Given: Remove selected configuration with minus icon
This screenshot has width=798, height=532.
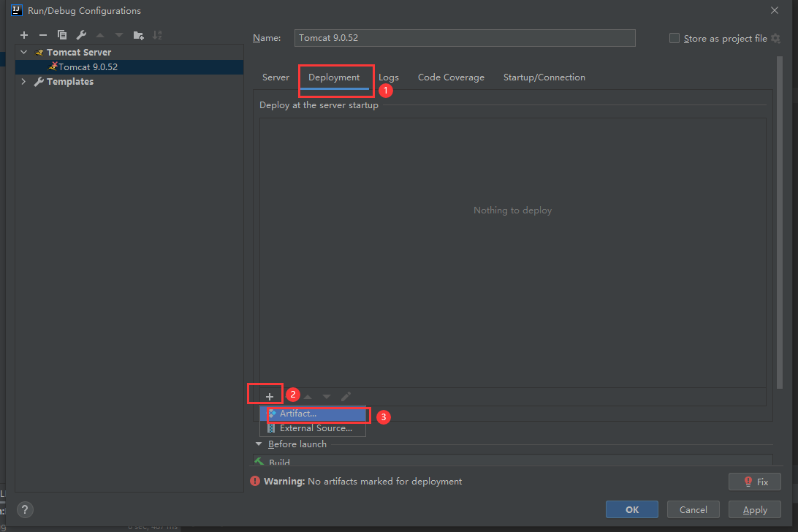Looking at the screenshot, I should coord(42,35).
